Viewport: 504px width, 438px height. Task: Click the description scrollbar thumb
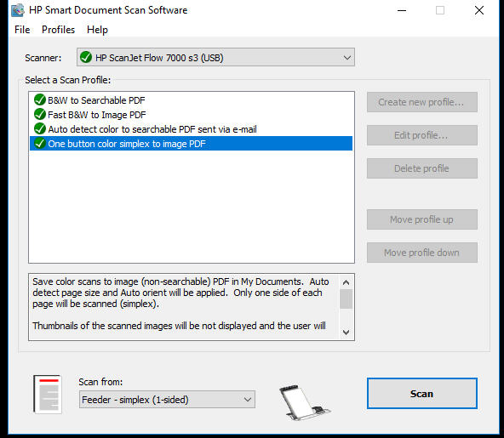click(x=346, y=299)
